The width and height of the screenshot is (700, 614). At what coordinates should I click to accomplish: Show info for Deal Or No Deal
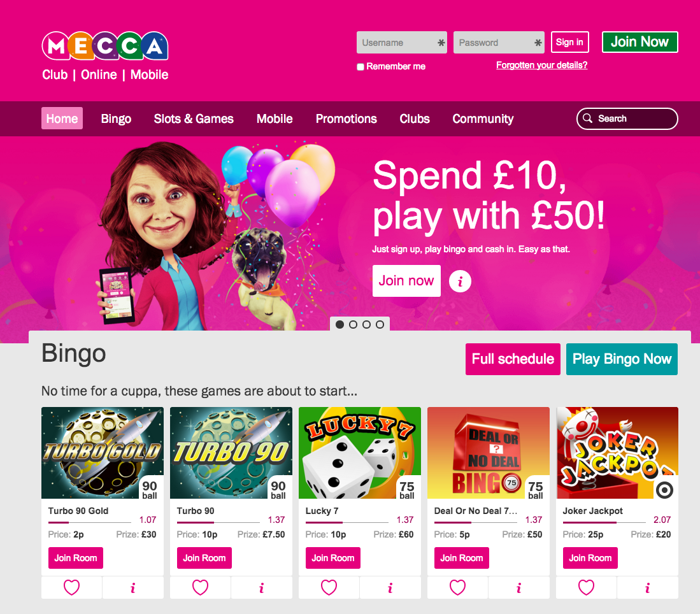[518, 587]
